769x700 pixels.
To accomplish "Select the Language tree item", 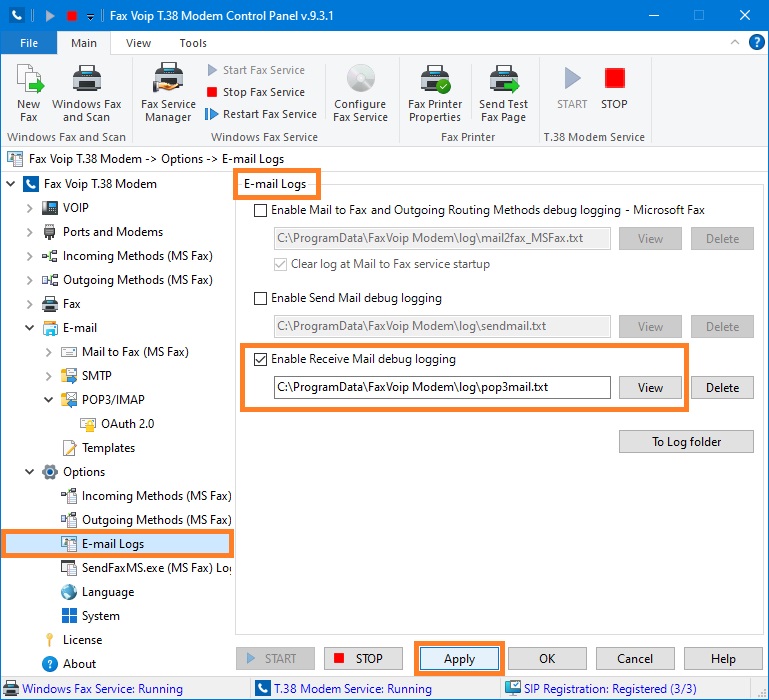I will click(x=108, y=592).
